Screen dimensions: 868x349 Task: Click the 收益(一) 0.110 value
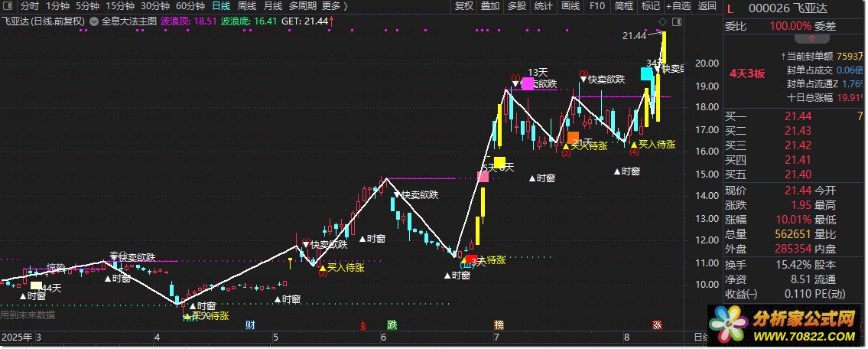point(798,294)
